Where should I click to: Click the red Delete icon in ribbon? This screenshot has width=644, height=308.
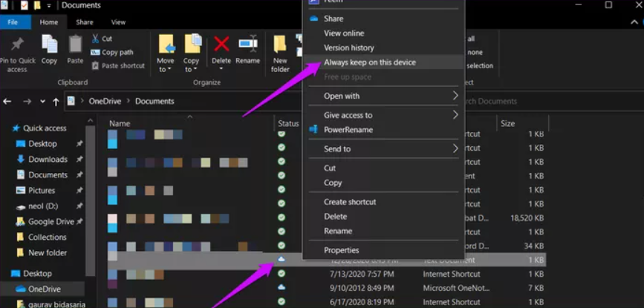click(221, 43)
